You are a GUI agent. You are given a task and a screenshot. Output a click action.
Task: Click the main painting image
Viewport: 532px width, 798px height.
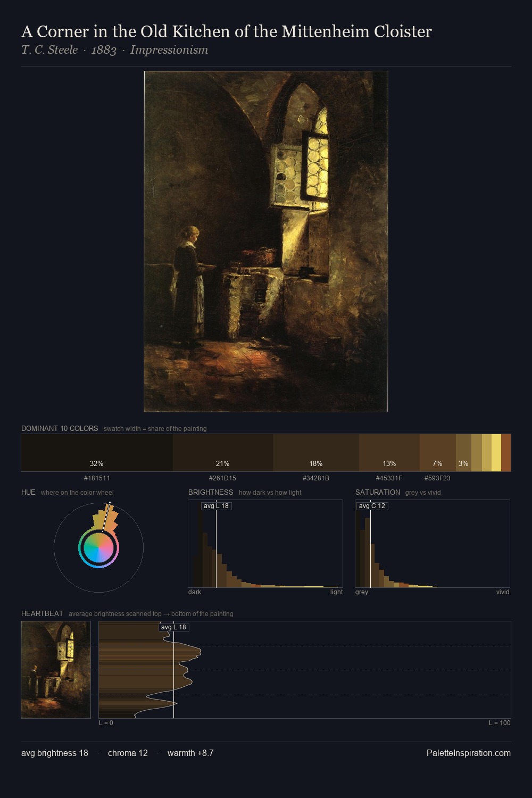266,242
